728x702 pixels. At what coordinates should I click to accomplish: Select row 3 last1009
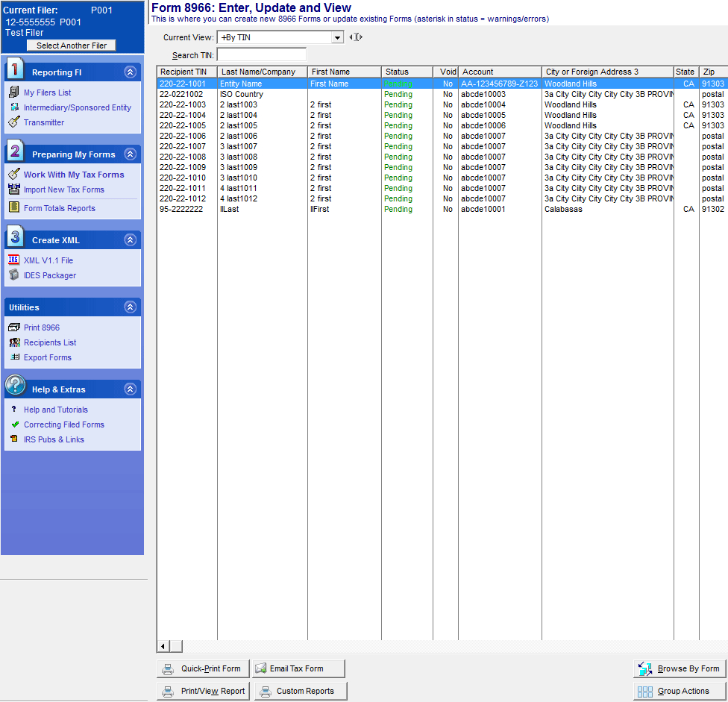point(442,167)
